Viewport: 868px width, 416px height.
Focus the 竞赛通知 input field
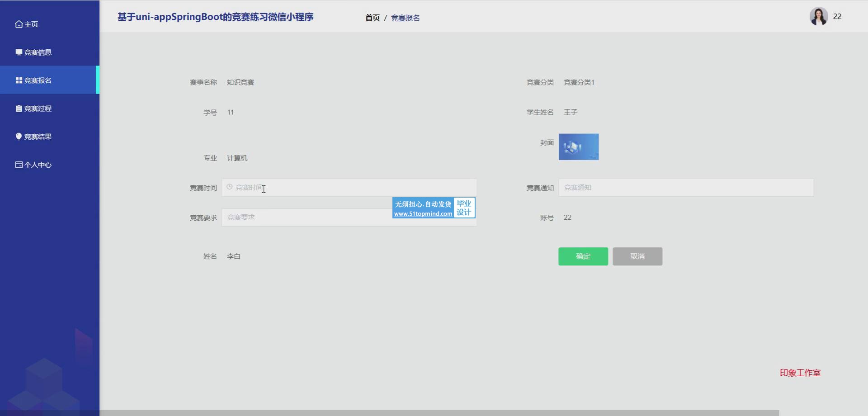685,188
